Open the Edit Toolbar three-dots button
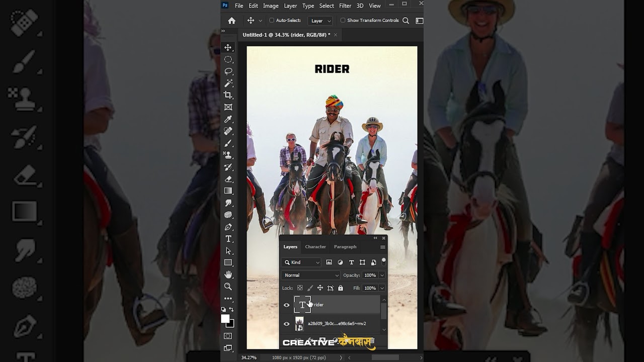 [x=228, y=298]
